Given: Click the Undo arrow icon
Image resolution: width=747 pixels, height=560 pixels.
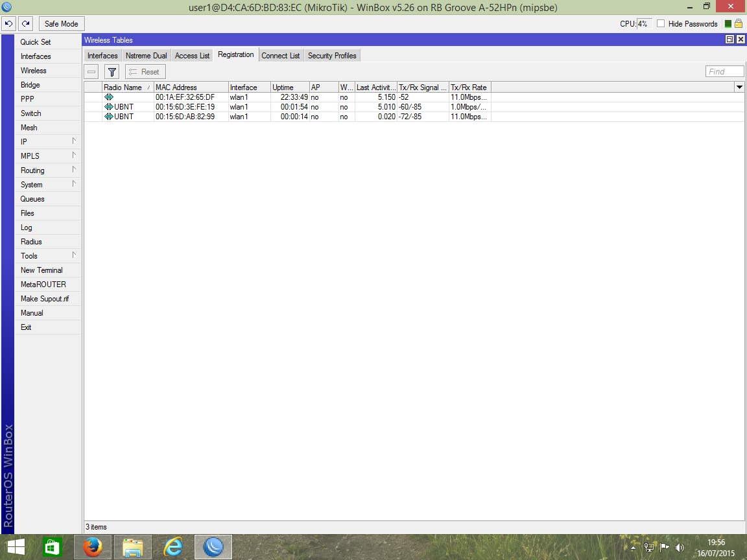Looking at the screenshot, I should pos(8,23).
